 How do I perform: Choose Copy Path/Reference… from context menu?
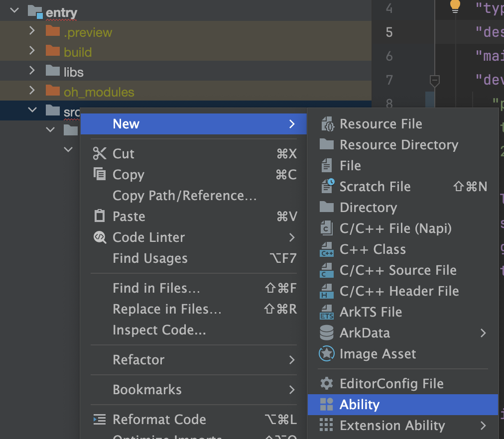(x=194, y=196)
